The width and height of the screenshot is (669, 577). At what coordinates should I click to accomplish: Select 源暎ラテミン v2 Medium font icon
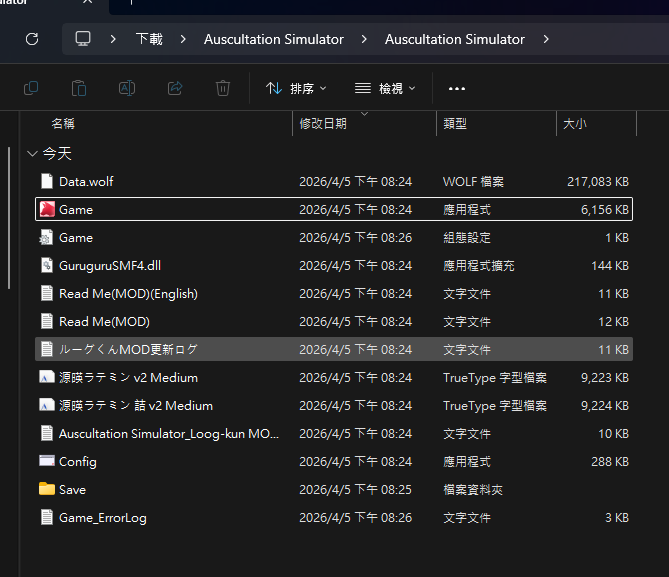[47, 377]
